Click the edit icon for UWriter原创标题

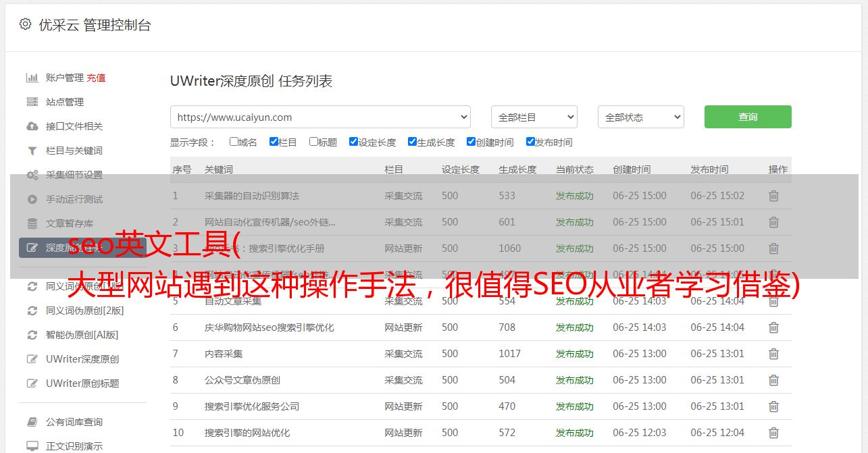point(32,383)
